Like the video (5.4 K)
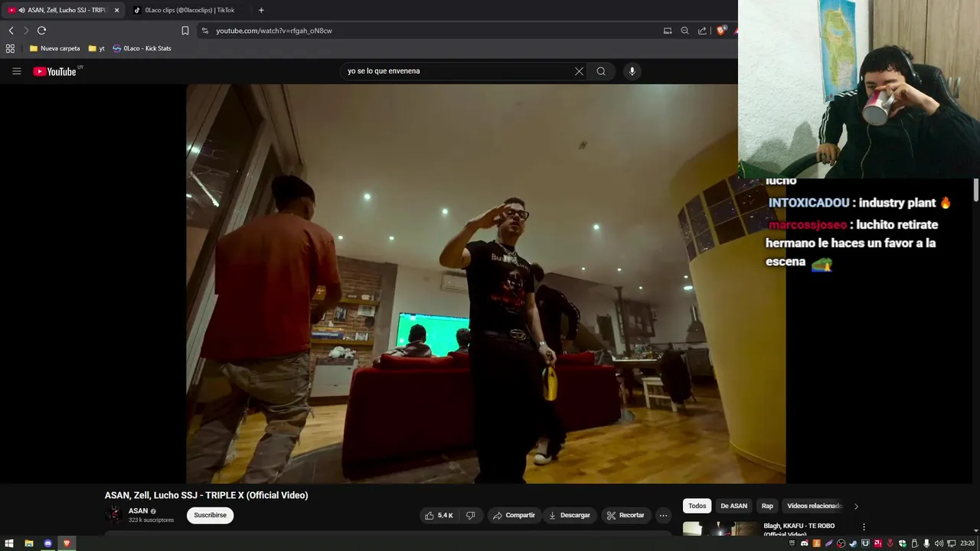 point(439,516)
